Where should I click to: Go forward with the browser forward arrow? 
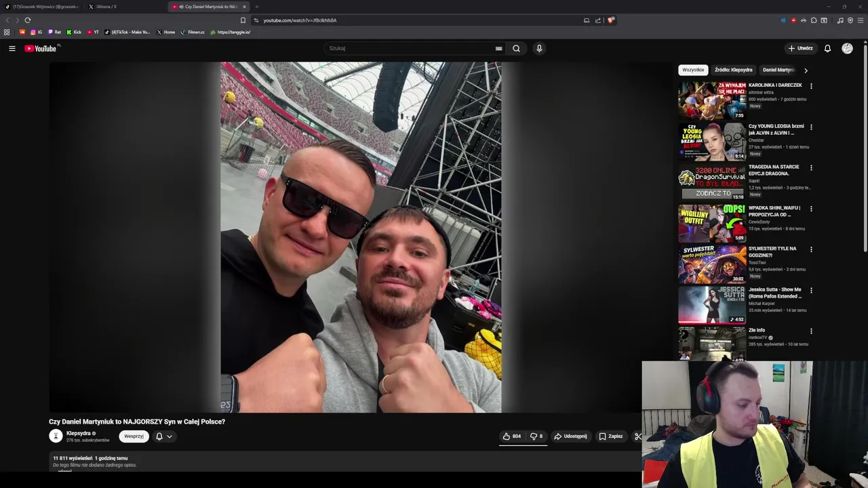click(x=17, y=20)
